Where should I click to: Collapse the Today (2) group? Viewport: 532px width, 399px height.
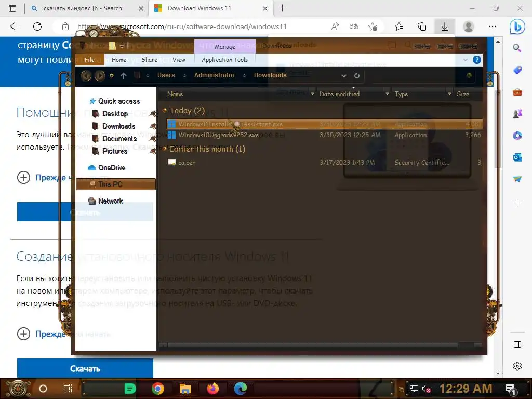pyautogui.click(x=165, y=110)
